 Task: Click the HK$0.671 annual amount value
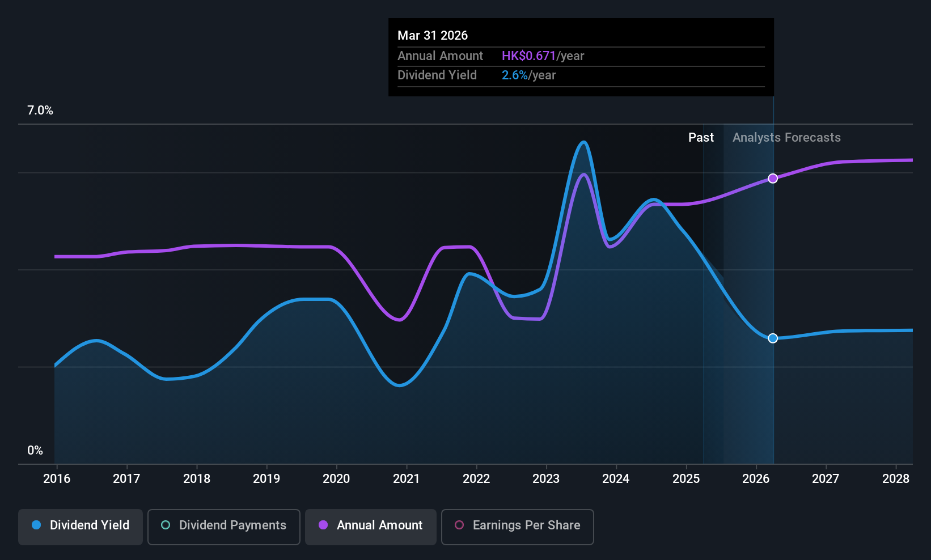(528, 56)
